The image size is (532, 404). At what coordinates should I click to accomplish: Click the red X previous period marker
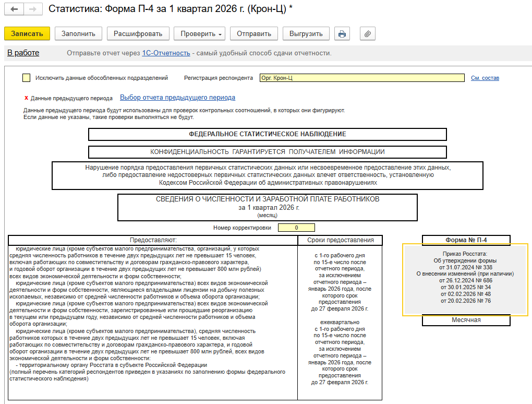tap(26, 98)
